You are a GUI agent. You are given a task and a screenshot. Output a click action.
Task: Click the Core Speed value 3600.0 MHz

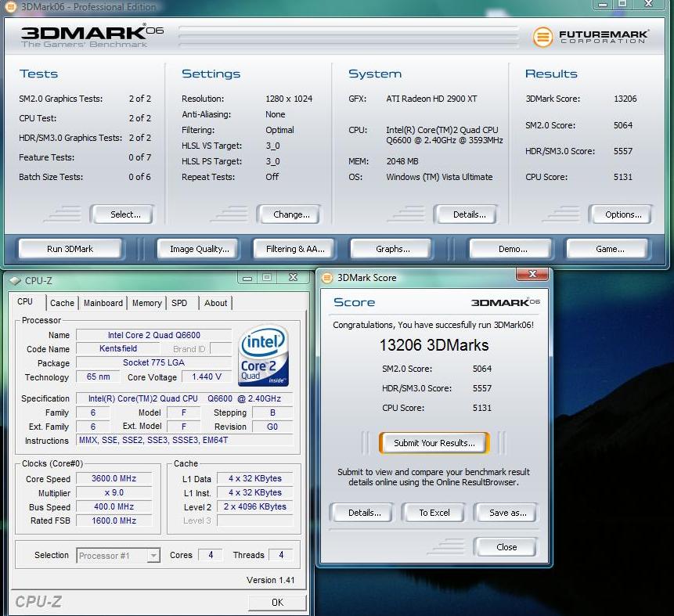(x=114, y=478)
